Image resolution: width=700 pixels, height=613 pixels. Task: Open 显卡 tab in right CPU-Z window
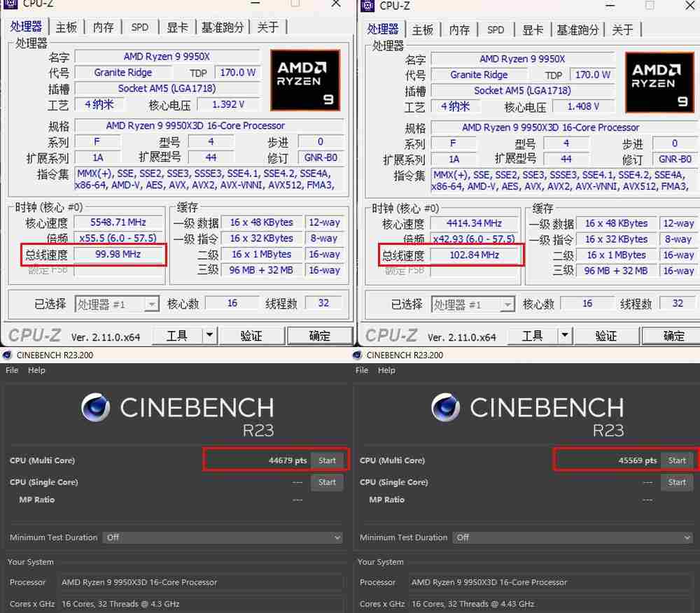click(x=533, y=30)
